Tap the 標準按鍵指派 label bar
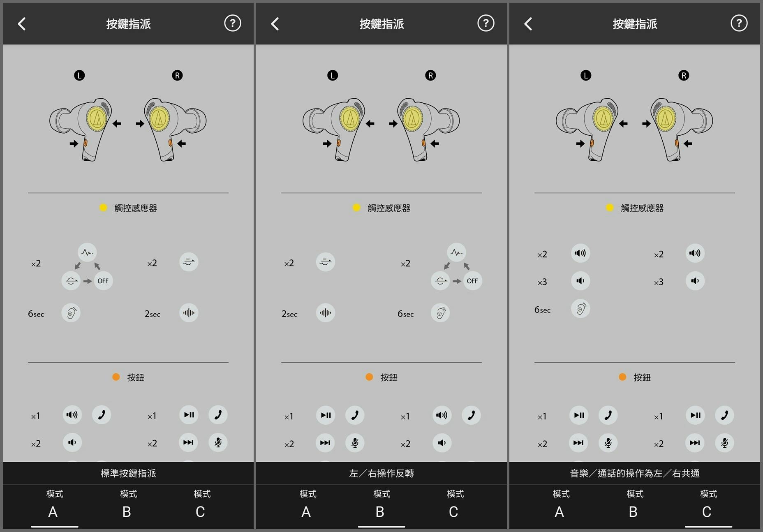The width and height of the screenshot is (763, 532). tap(128, 473)
